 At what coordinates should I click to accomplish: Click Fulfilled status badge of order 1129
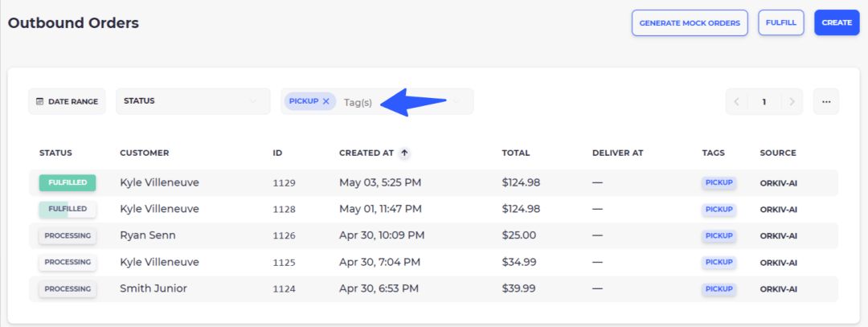pyautogui.click(x=68, y=182)
